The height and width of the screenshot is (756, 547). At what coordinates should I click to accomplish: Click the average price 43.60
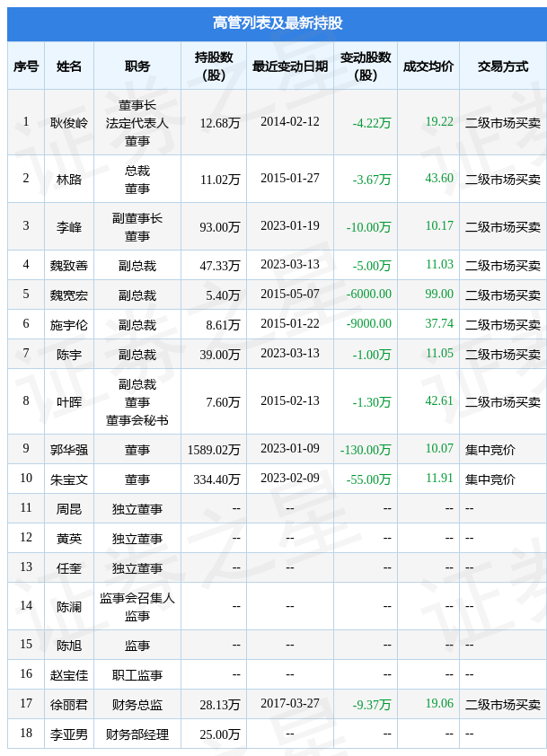(439, 178)
